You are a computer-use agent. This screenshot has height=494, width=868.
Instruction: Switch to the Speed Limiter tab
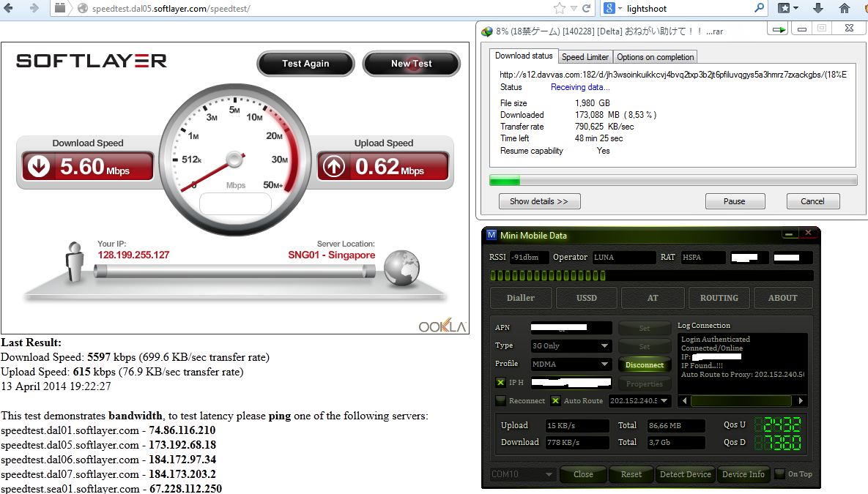pos(585,56)
